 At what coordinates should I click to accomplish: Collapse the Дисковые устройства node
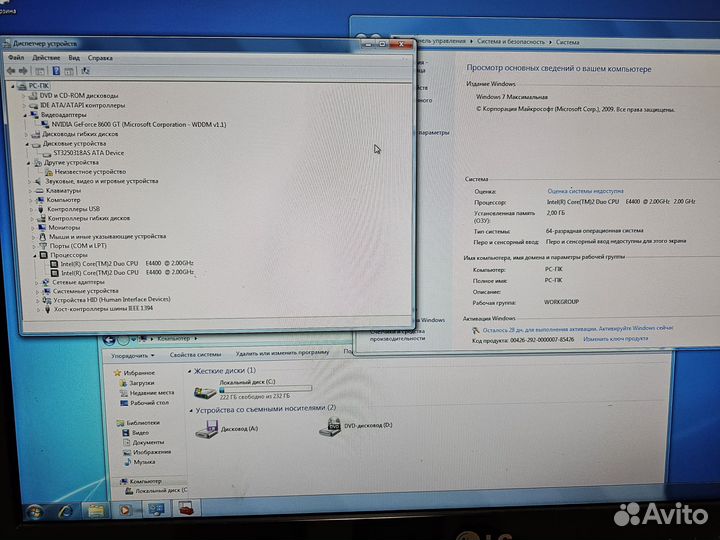click(27, 144)
